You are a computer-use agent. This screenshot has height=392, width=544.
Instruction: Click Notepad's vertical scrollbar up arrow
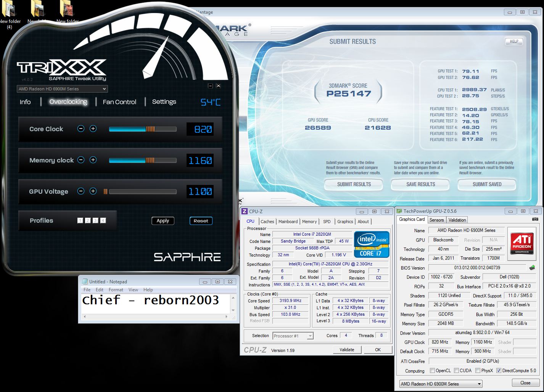(233, 297)
